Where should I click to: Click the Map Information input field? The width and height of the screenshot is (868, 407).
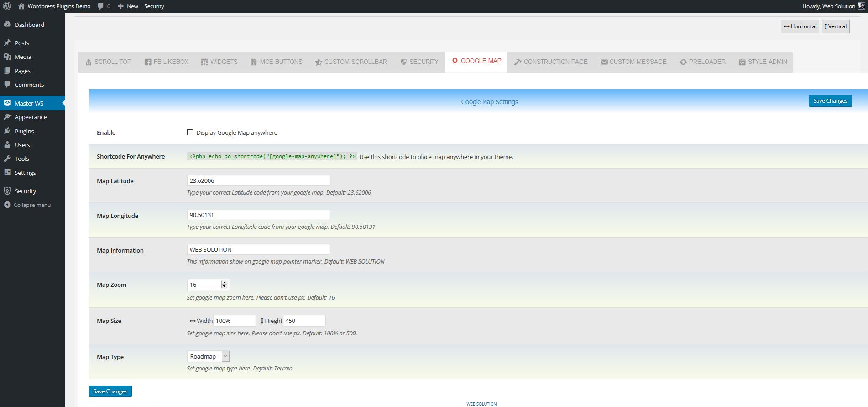pyautogui.click(x=258, y=249)
